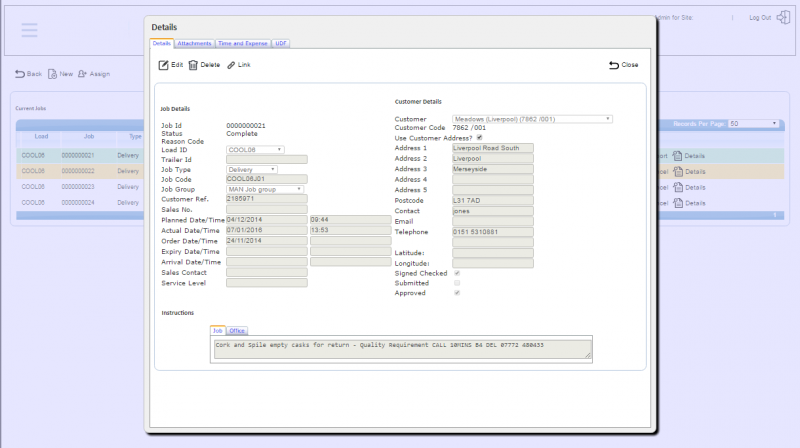800x448 pixels.
Task: Select job 0000000023 cell in table
Action: click(78, 187)
